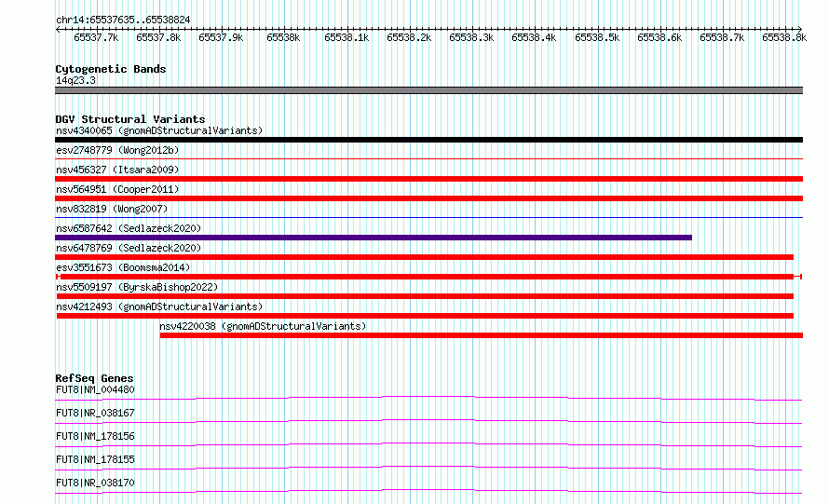Click the nsv4340065 (gnomADStructuralVariants) label
Image resolution: width=829 pixels, height=504 pixels.
[159, 130]
